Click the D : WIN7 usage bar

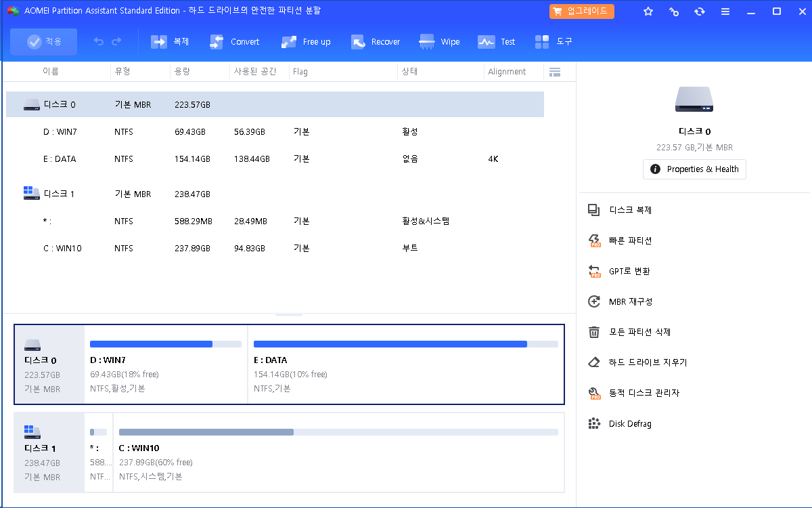166,344
